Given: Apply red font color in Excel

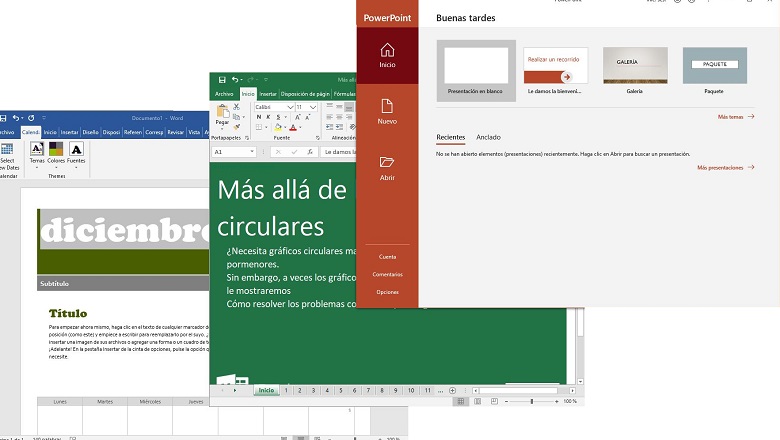Looking at the screenshot, I should [x=293, y=128].
